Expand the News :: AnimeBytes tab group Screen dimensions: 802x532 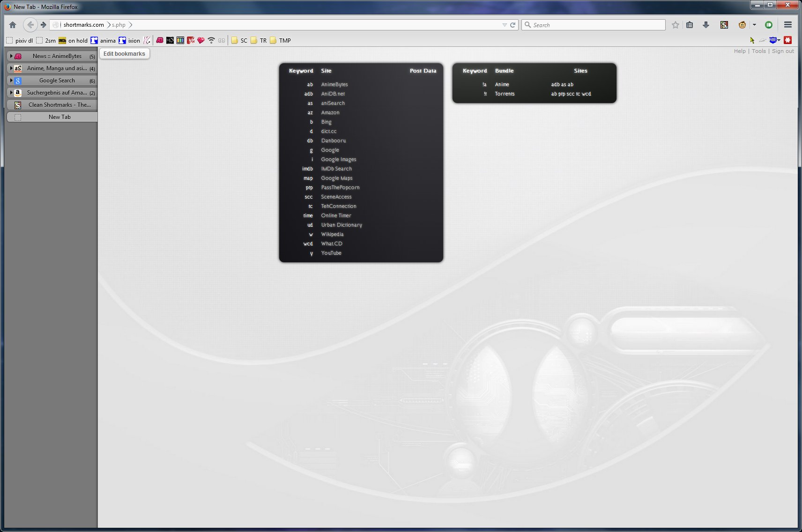click(11, 56)
